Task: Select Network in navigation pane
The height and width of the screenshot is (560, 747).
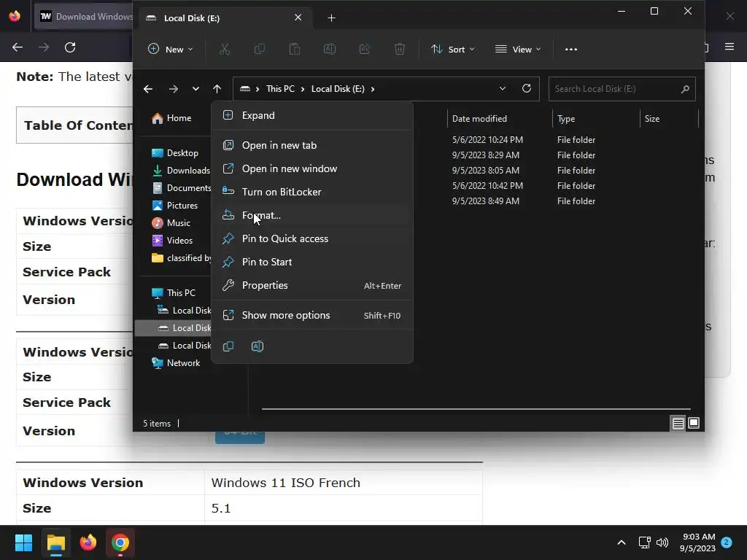Action: [176, 363]
